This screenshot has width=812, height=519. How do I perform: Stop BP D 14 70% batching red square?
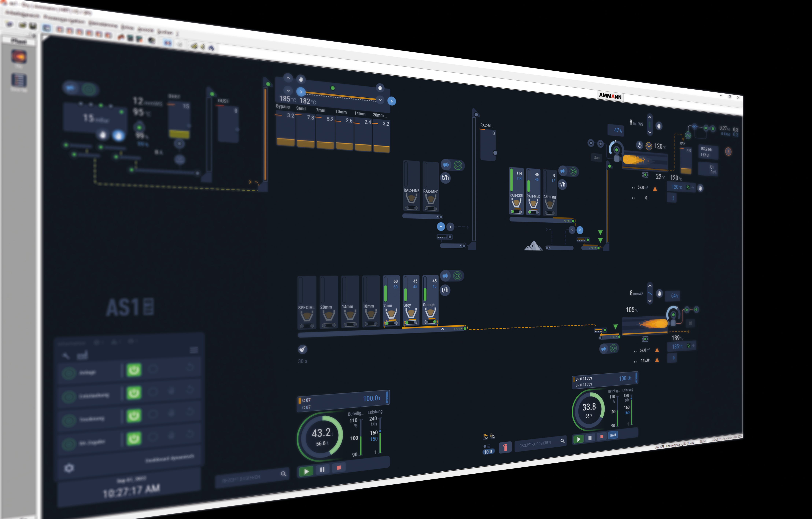(x=602, y=436)
